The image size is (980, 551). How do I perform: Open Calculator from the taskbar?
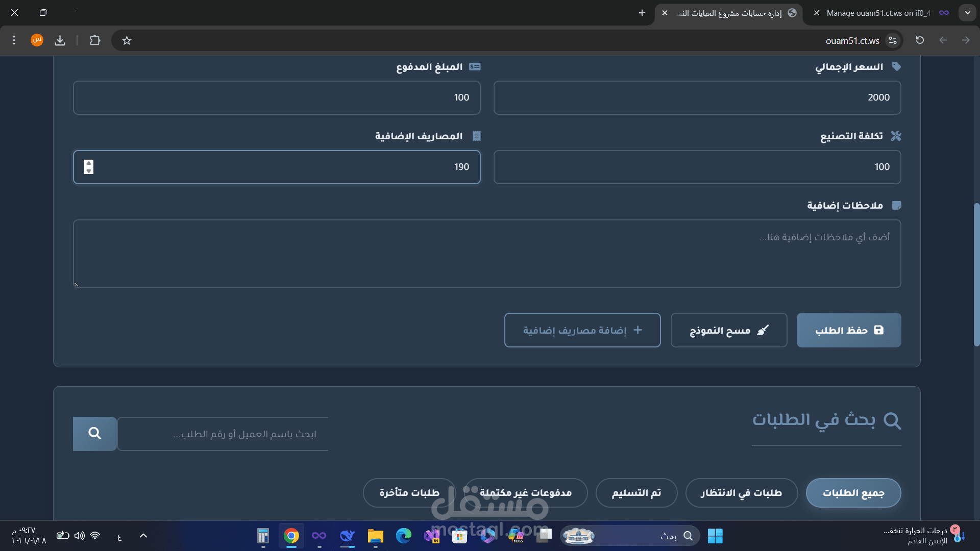[x=263, y=536]
